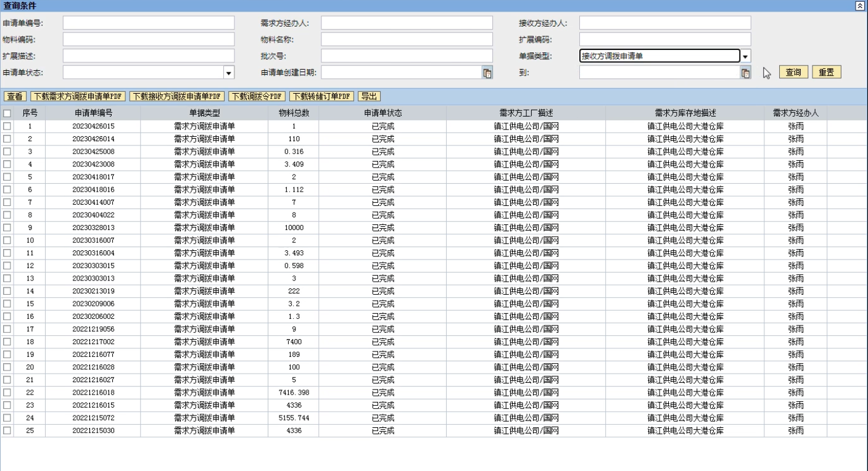Click 下载调拨令PDF button
Screen dimensions: 868x471
pyautogui.click(x=257, y=96)
